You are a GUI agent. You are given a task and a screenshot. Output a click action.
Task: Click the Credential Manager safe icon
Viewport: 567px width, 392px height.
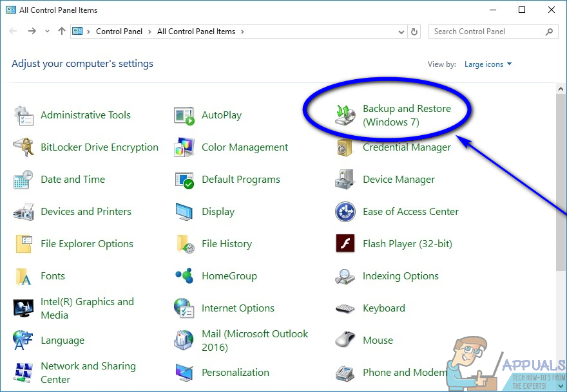(x=345, y=147)
